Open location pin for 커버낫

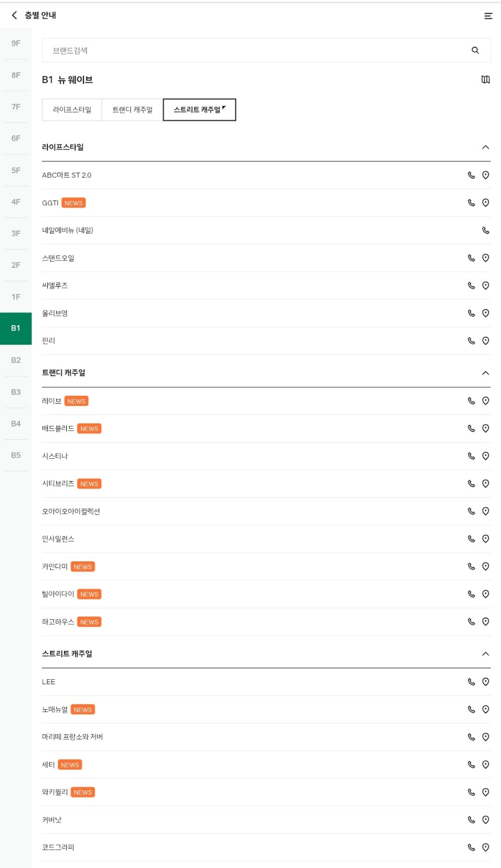click(x=485, y=820)
